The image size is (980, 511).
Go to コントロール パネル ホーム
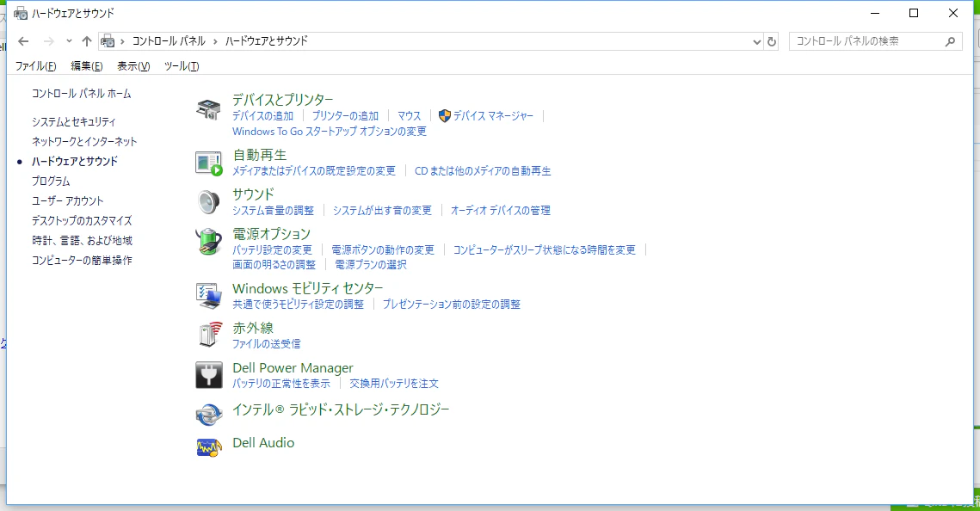(81, 94)
